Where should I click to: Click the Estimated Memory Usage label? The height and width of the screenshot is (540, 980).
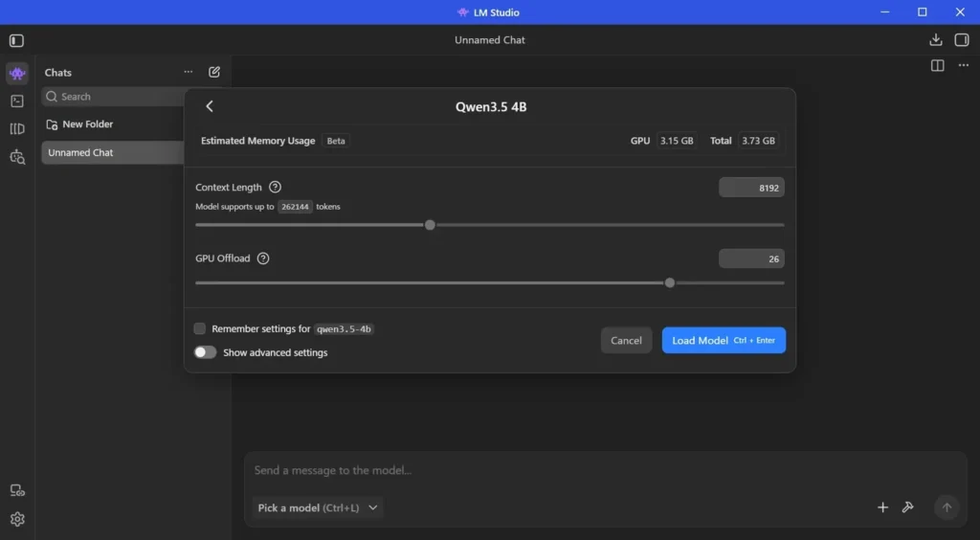[x=257, y=141]
